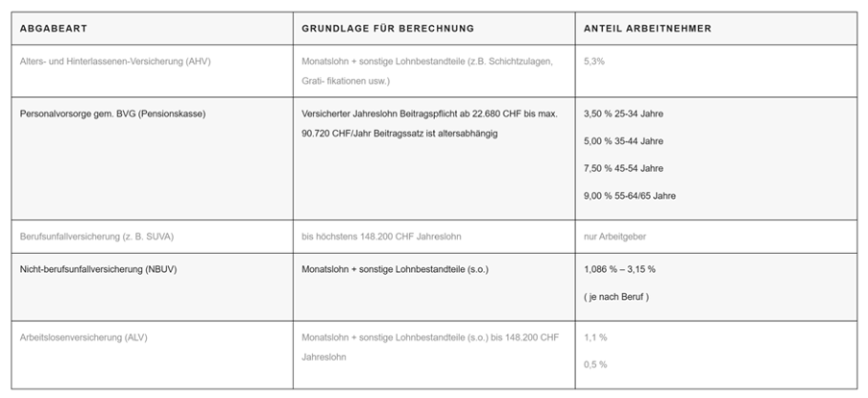This screenshot has width=868, height=398.
Task: Select the Arbeitslosenversicherung (ALV) cell
Action: coord(84,337)
